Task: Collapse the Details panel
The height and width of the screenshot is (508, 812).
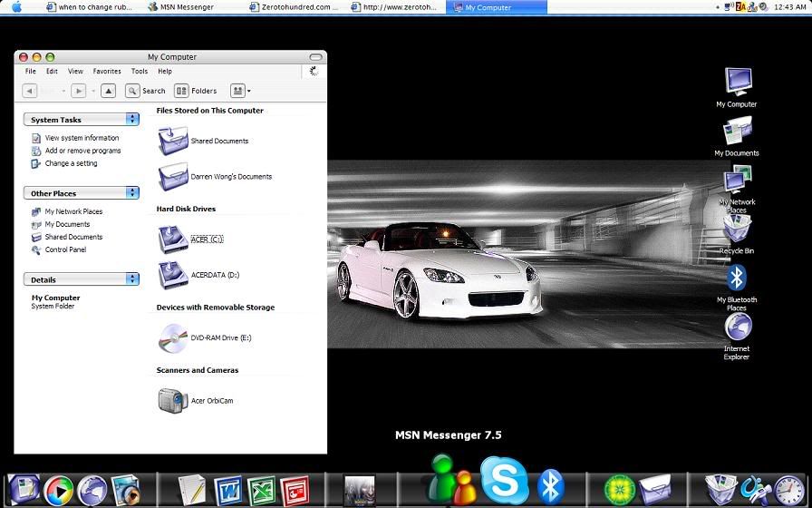Action: pyautogui.click(x=132, y=278)
